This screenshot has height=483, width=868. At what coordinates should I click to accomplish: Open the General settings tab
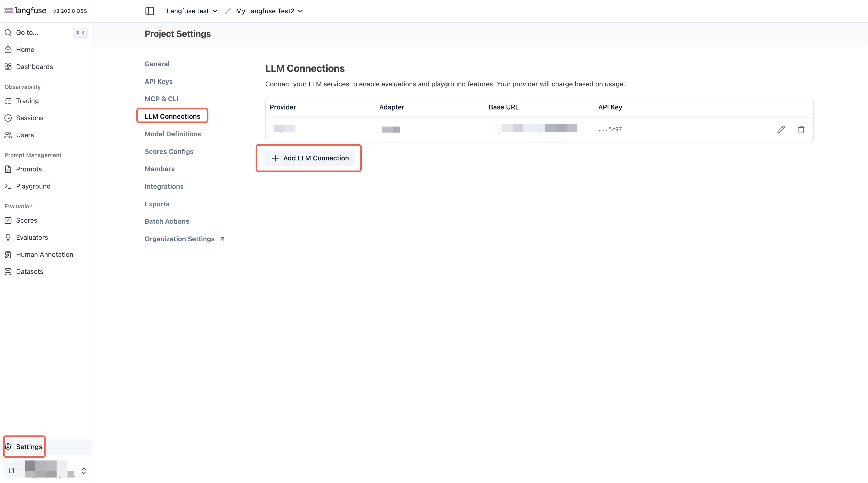[157, 64]
